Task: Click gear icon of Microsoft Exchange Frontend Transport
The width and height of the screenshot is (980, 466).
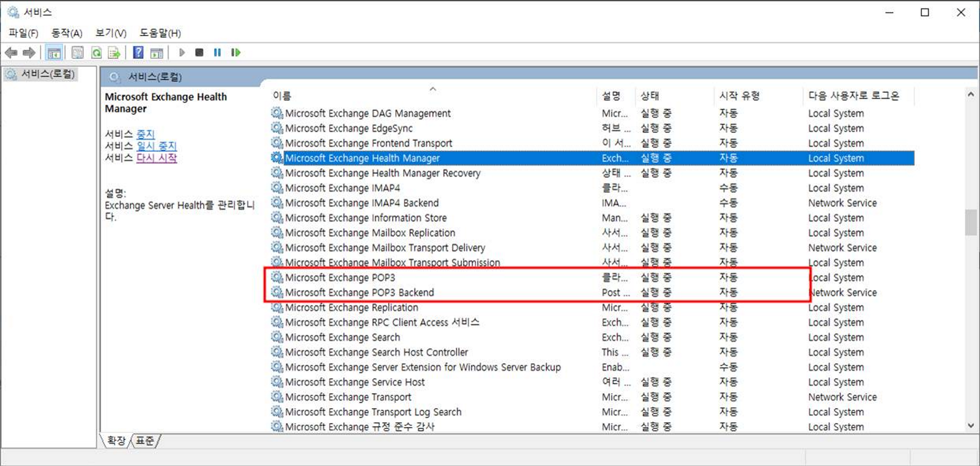Action: pos(277,143)
